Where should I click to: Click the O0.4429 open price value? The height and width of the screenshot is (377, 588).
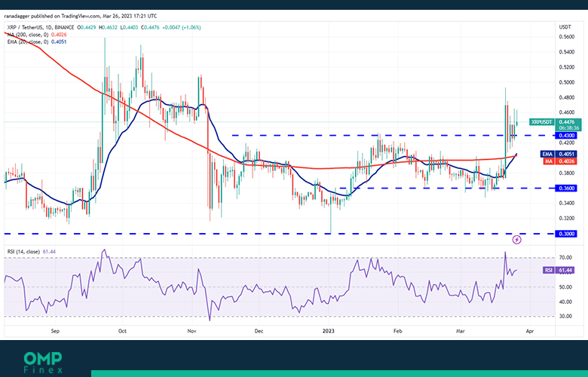pos(86,27)
